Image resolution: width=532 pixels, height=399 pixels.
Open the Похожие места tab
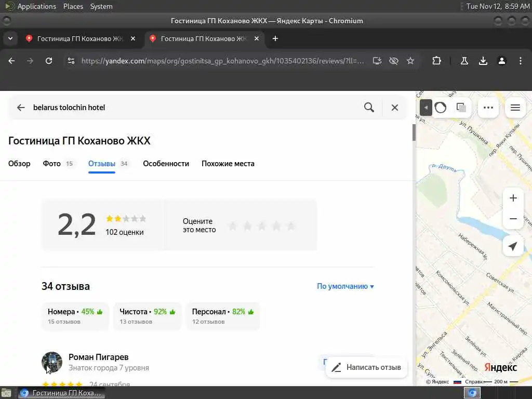click(x=228, y=164)
